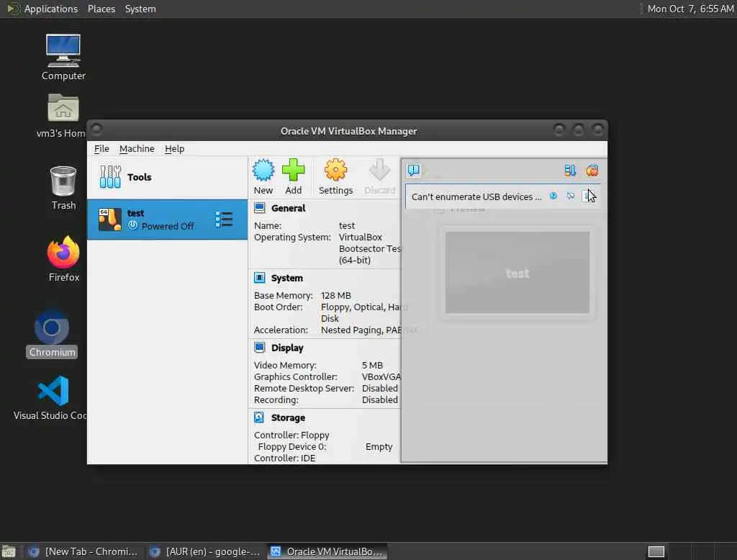The image size is (737, 560).
Task: Click the Floppy Device 0 Empty value
Action: [379, 446]
